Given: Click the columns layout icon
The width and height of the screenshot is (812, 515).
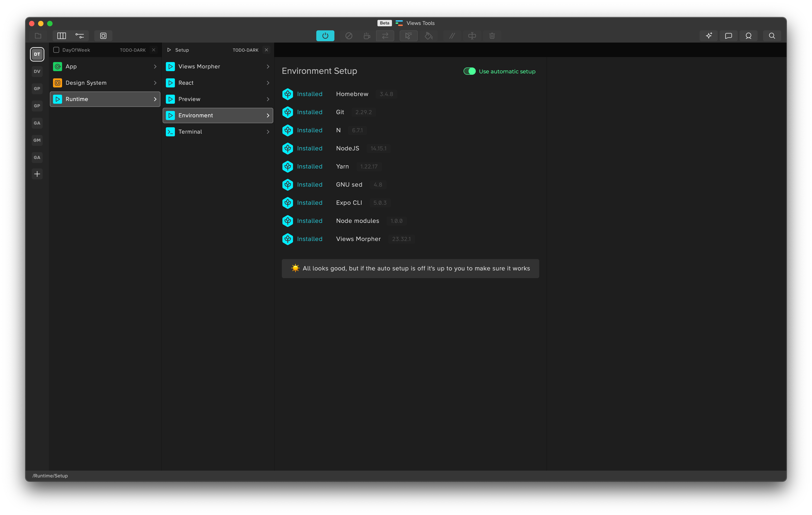Looking at the screenshot, I should click(x=62, y=36).
